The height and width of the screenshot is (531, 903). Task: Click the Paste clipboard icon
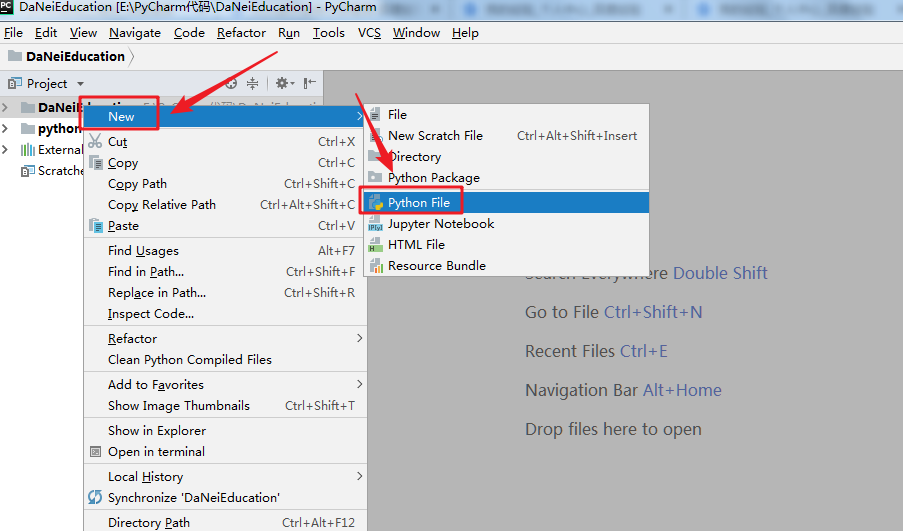coord(95,225)
